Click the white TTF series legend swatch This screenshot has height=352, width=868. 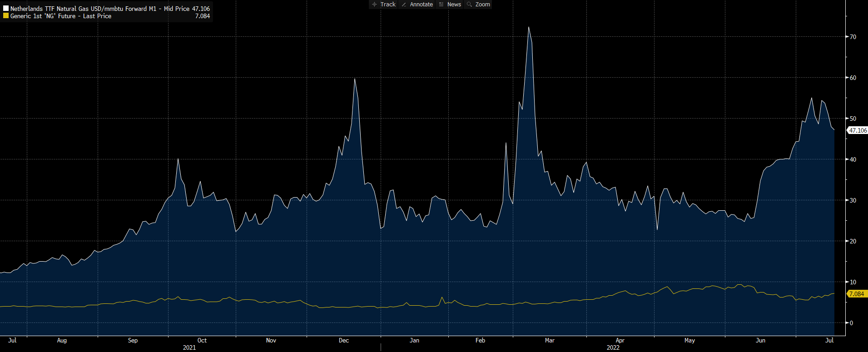pos(6,8)
